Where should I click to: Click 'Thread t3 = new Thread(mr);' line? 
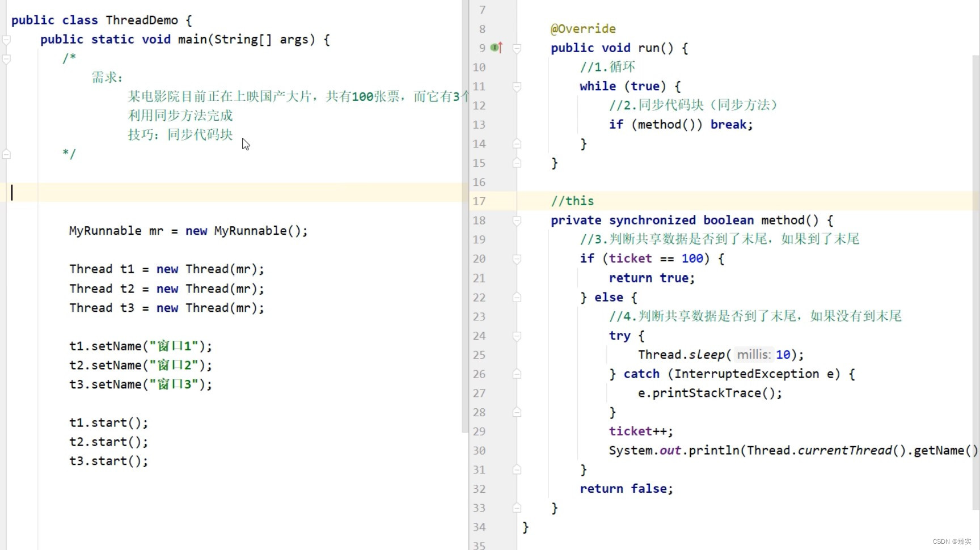point(167,308)
